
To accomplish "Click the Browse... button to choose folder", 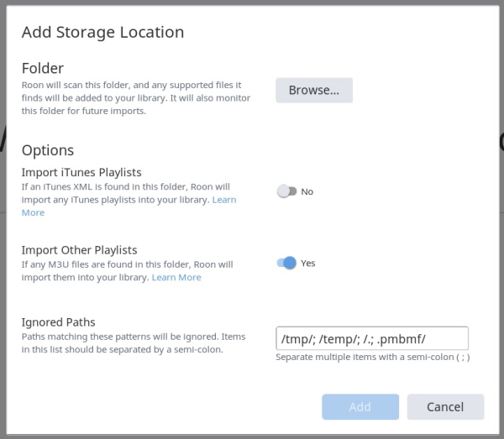I will click(314, 91).
